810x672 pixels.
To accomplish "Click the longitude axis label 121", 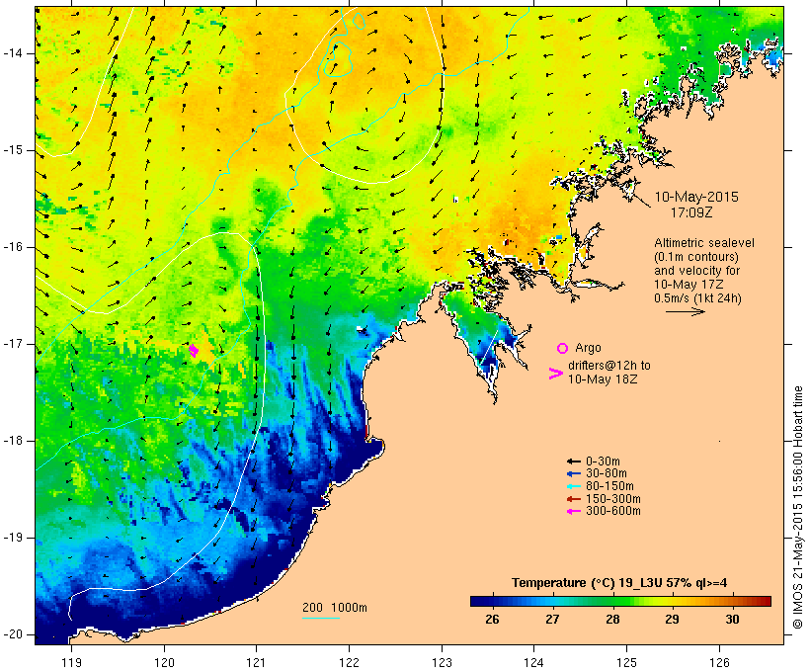I will [x=256, y=662].
